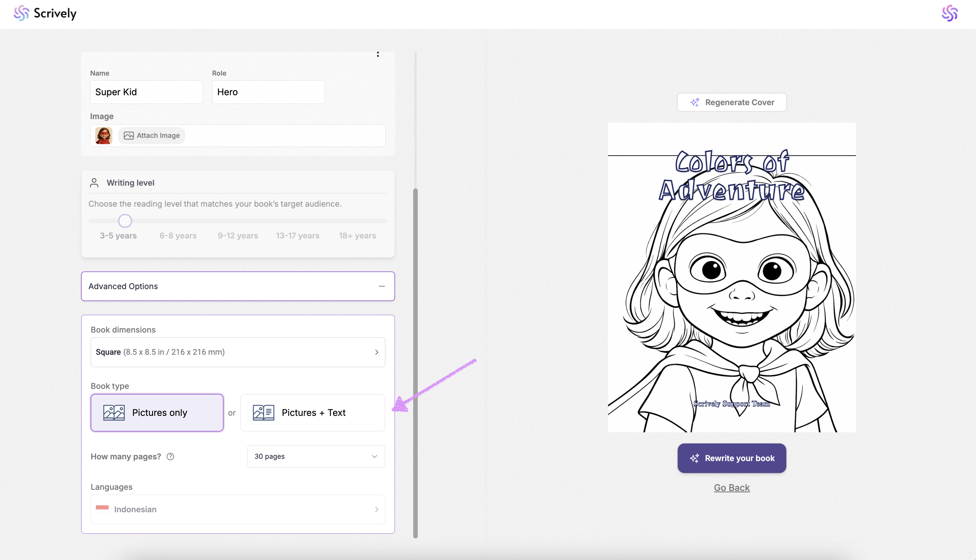Click into the Role field containing Hero
976x560 pixels.
click(268, 92)
